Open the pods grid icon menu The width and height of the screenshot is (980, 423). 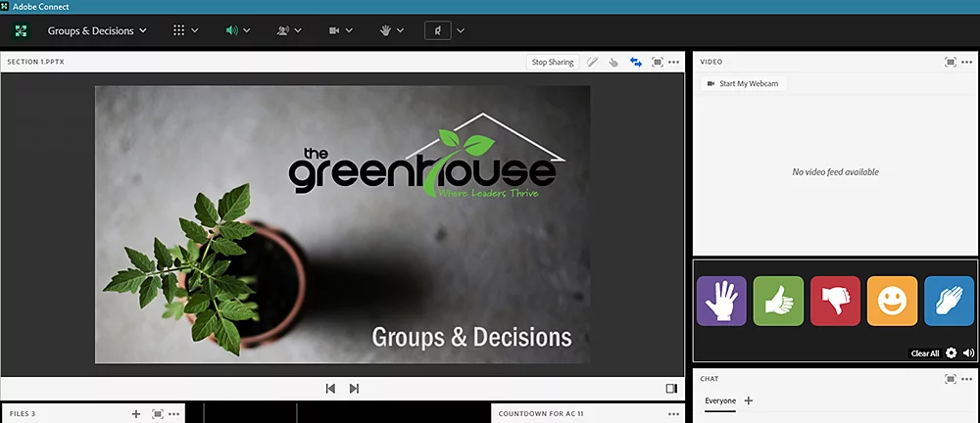[x=178, y=30]
